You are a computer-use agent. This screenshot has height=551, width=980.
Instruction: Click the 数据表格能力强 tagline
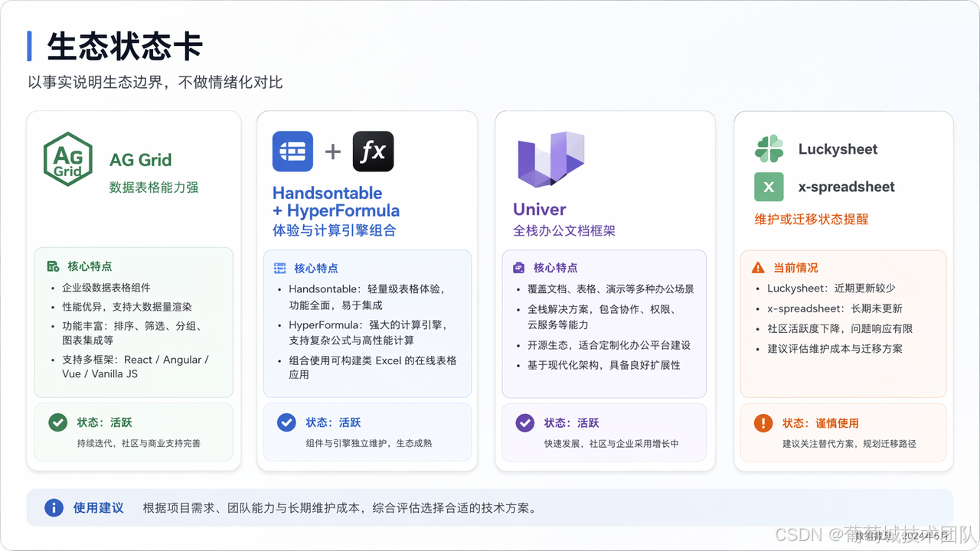(154, 187)
